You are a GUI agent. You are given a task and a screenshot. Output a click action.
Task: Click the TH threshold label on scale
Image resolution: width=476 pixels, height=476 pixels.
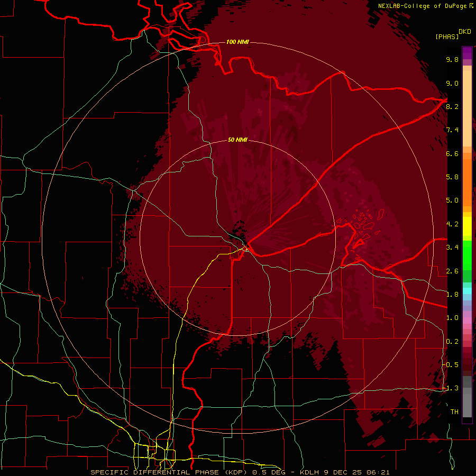[454, 412]
